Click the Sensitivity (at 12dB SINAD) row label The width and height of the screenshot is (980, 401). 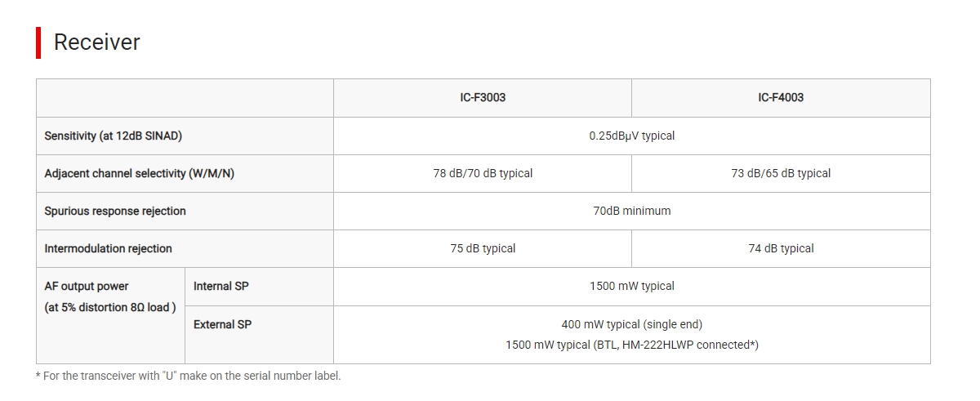[114, 136]
